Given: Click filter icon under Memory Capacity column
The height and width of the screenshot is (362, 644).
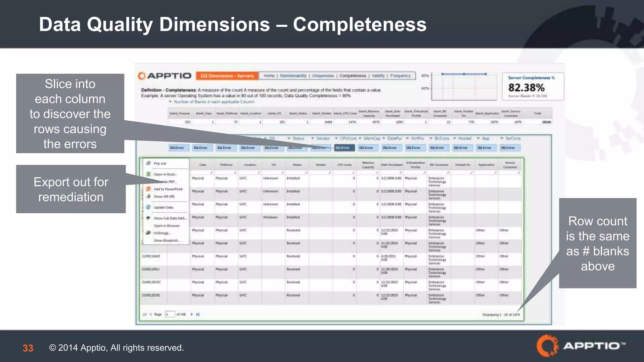Looking at the screenshot, I should tap(377, 173).
